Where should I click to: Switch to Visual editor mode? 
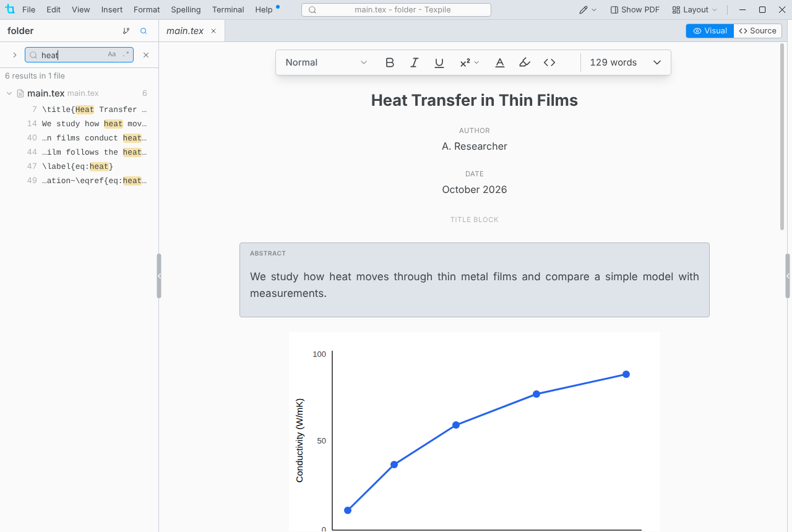point(710,31)
